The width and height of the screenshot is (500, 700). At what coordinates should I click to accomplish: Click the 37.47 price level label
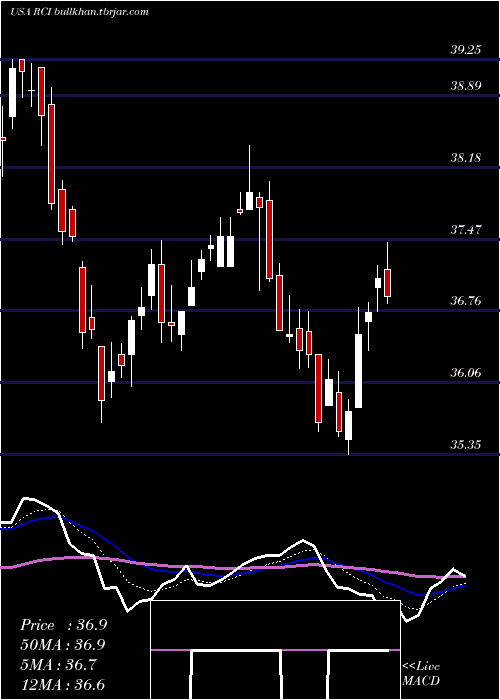tap(466, 230)
